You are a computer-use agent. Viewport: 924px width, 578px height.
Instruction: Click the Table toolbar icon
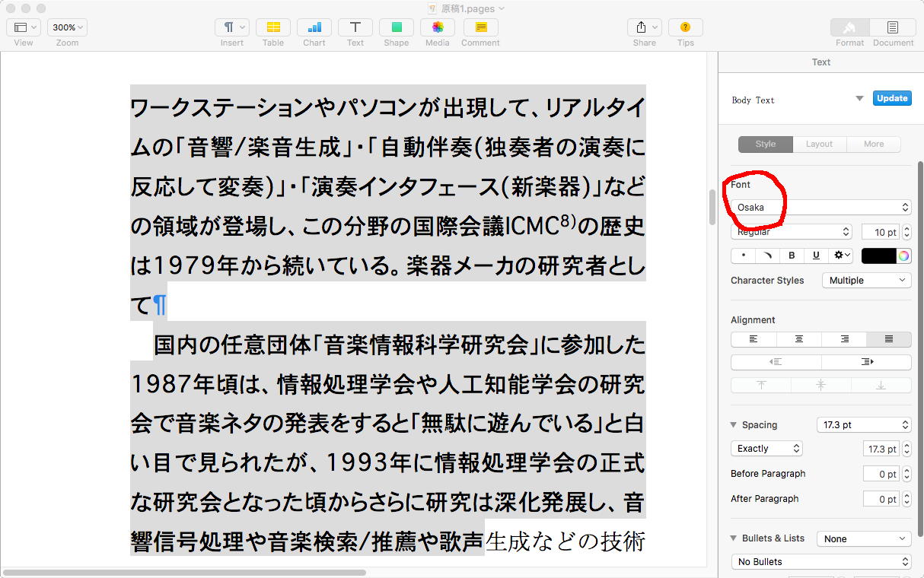pos(273,27)
